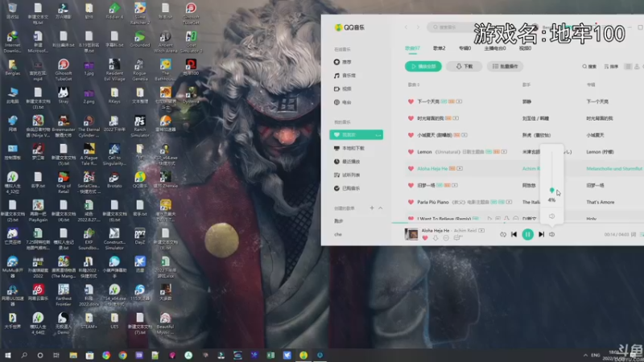Open album 'Melancholie und Sturmflut'
Image resolution: width=644 pixels, height=362 pixels.
click(x=614, y=169)
